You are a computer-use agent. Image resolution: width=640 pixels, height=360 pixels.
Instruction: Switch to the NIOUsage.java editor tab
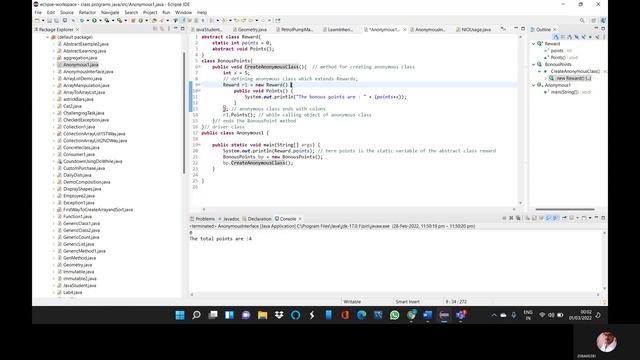tap(473, 29)
